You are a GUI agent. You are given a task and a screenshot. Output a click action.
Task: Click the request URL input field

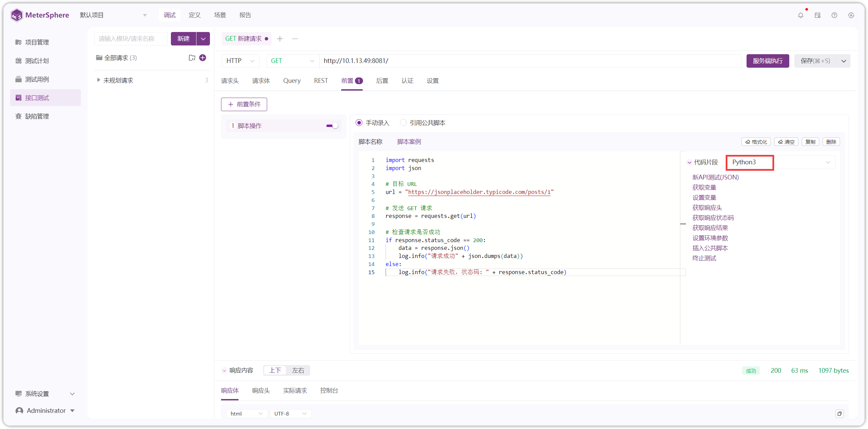530,61
